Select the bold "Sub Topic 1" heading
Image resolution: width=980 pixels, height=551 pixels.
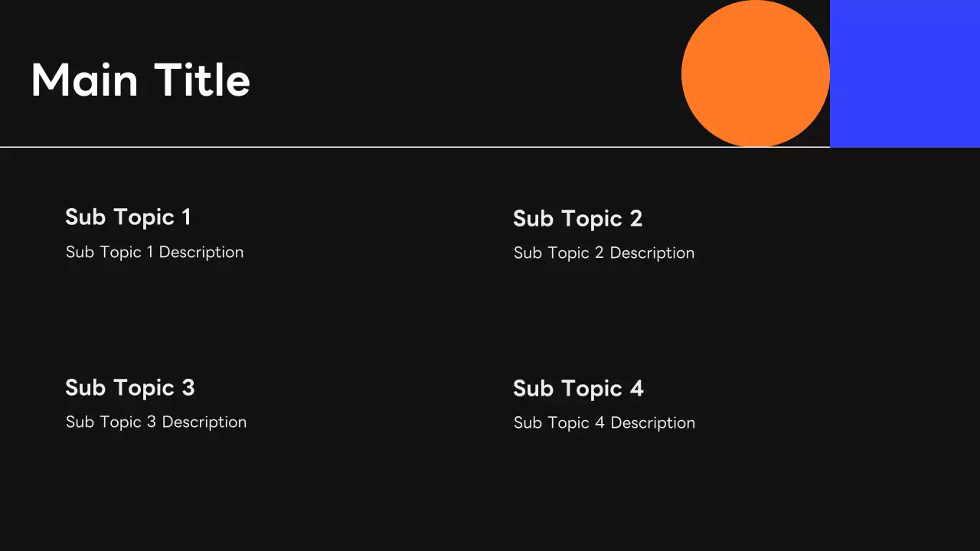pyautogui.click(x=128, y=217)
